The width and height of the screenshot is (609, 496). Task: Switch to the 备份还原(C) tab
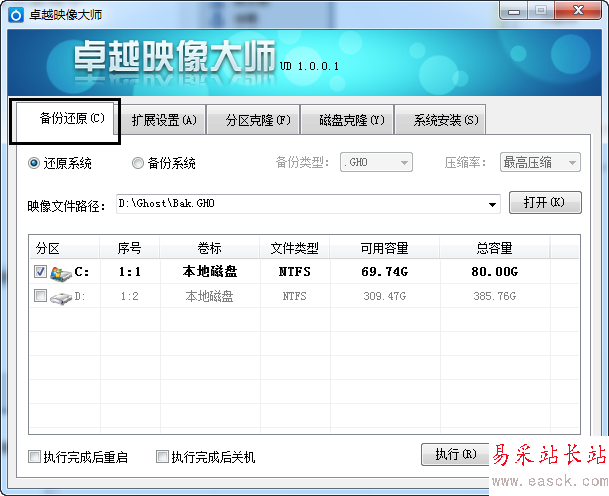(x=64, y=118)
